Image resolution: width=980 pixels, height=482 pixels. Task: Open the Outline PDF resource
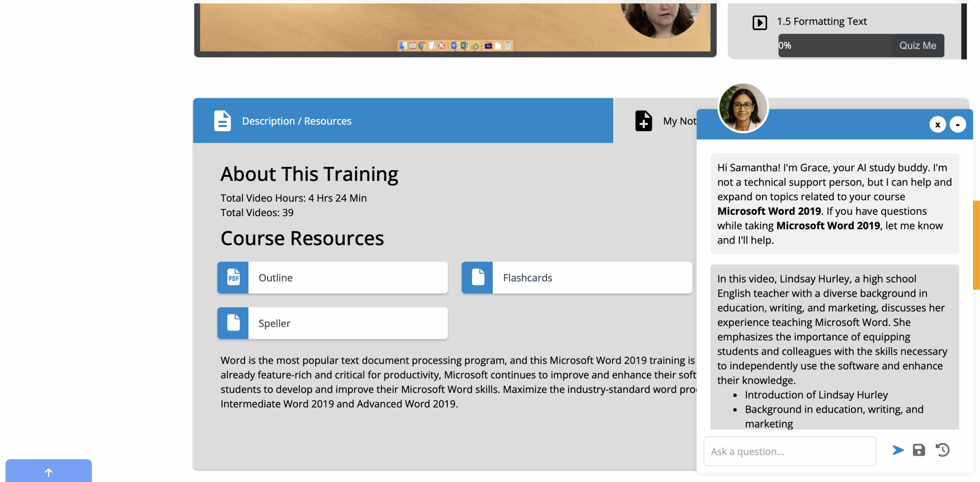point(332,278)
